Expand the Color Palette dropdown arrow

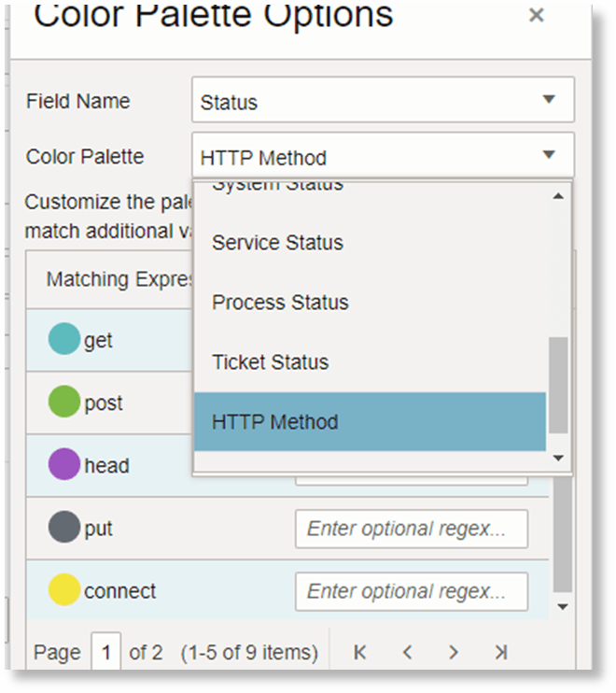tap(549, 156)
